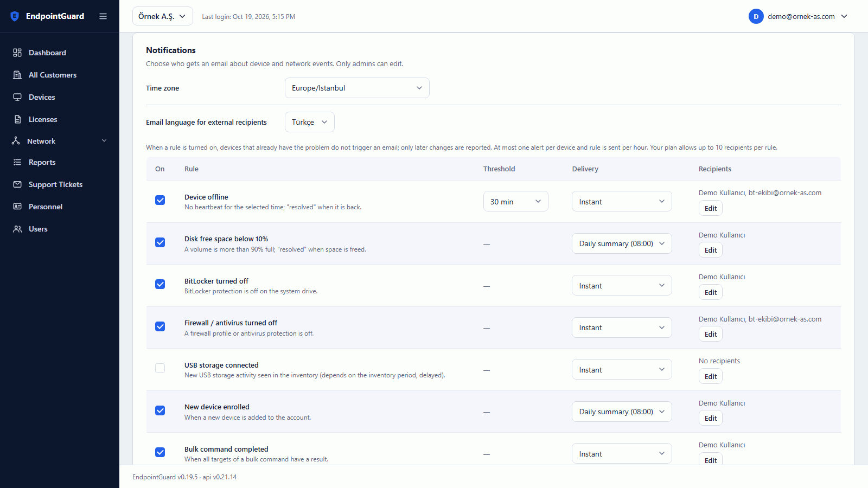The image size is (868, 488).
Task: Go to the Dashboard page
Action: (60, 53)
